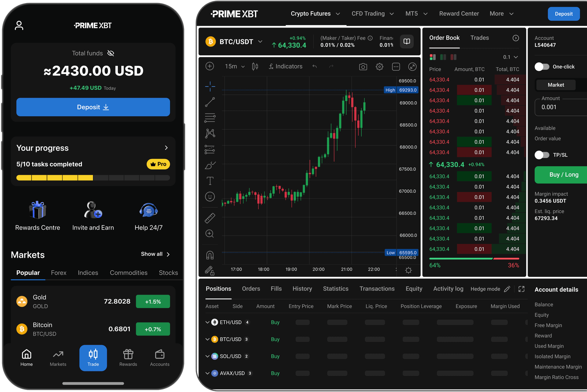Activate the zoom in tool
Screen dimensions: 587x392
click(x=210, y=234)
